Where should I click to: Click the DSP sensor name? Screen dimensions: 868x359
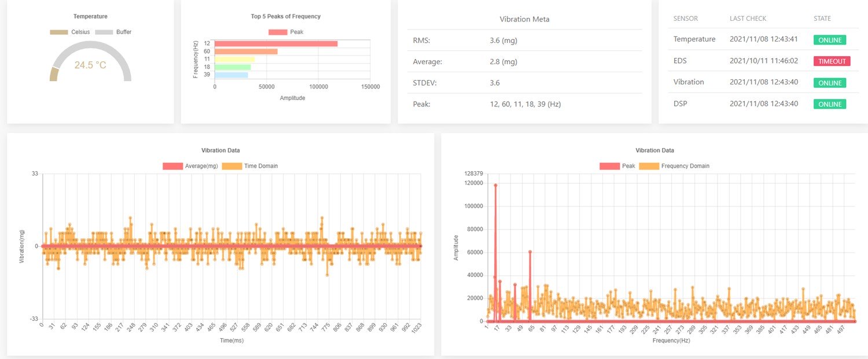pyautogui.click(x=681, y=103)
